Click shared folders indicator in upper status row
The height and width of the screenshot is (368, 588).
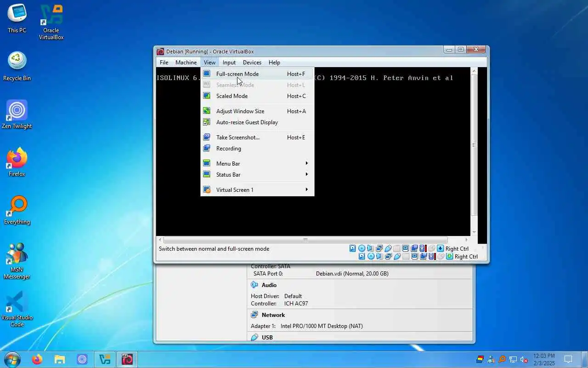tap(397, 248)
